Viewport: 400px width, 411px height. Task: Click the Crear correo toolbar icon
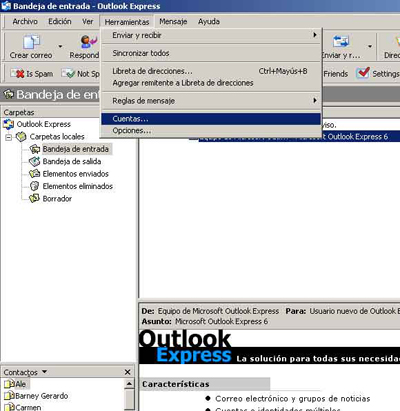(31, 42)
